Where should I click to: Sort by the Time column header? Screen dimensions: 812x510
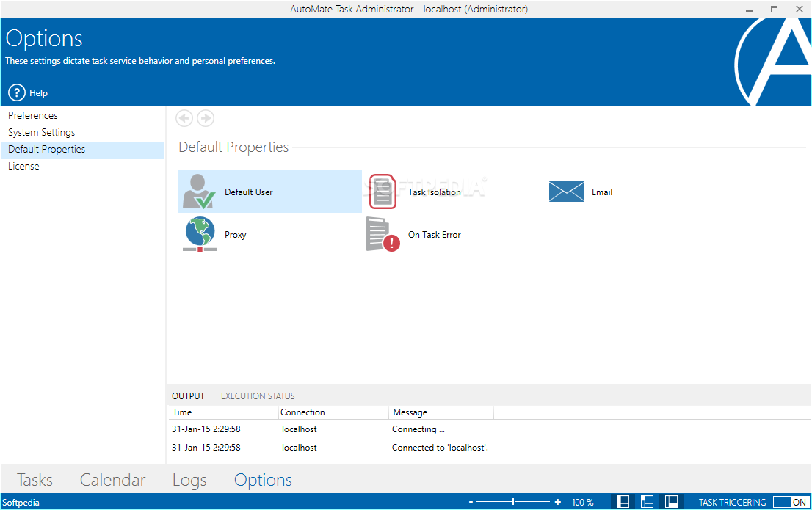coord(223,412)
